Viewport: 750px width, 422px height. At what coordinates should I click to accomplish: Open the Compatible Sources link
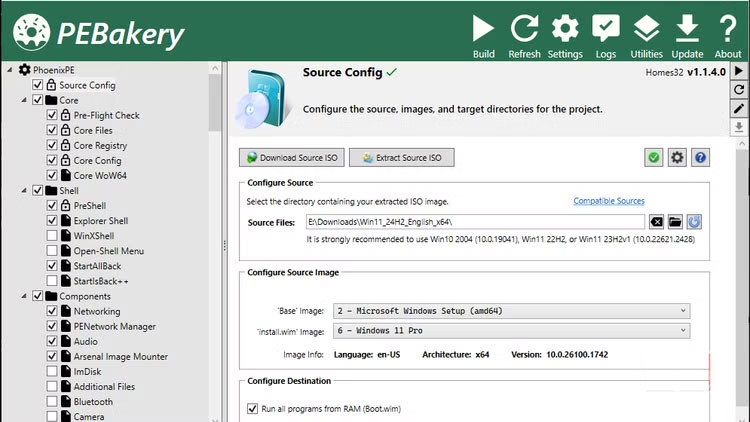tap(608, 201)
